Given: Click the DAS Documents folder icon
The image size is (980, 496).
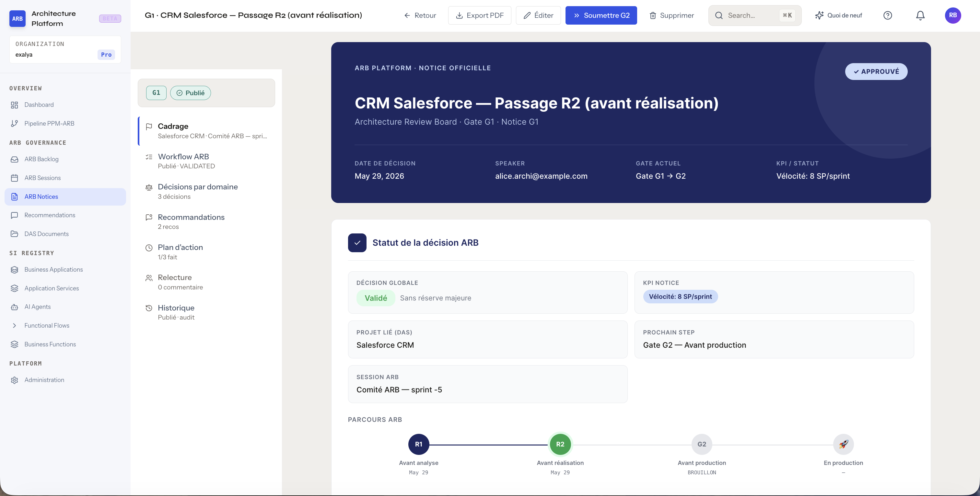Looking at the screenshot, I should point(15,234).
